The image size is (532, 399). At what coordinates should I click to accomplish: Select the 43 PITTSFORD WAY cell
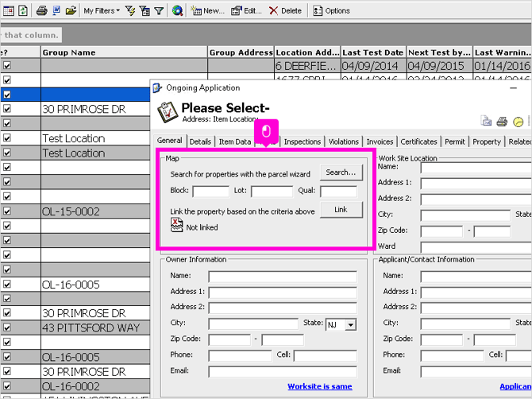(95, 327)
